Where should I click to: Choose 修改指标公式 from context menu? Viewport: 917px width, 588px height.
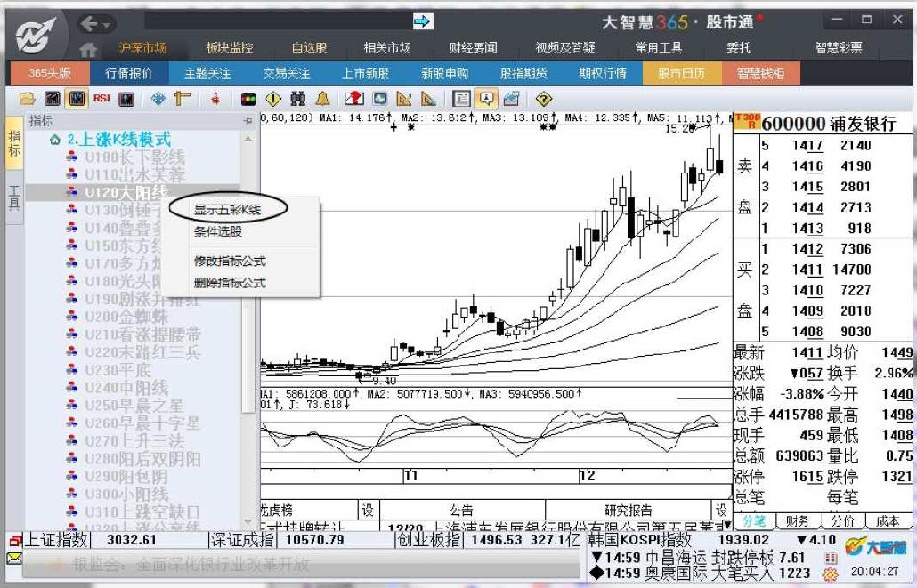230,262
